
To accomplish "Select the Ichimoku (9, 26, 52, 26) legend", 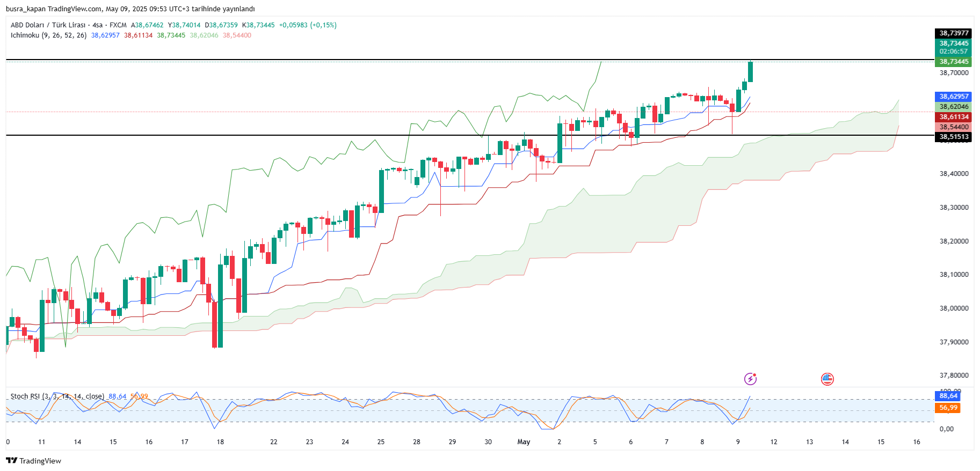I will click(x=48, y=35).
